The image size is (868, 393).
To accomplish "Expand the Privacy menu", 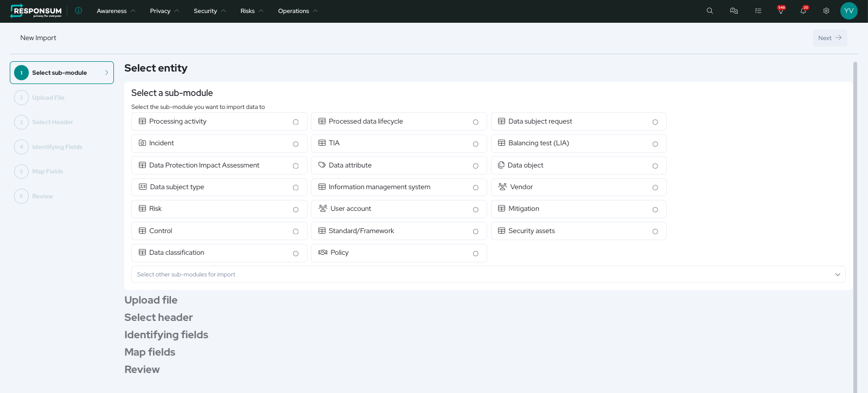I will point(164,11).
